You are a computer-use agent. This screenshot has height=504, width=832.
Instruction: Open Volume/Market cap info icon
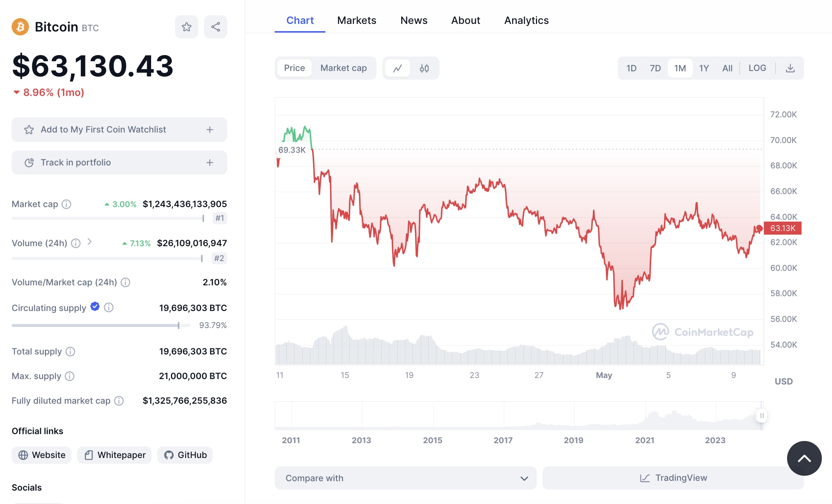pos(125,282)
